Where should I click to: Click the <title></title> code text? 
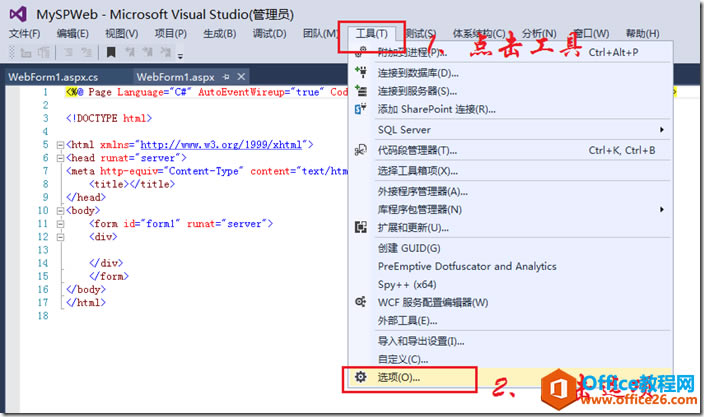pos(132,184)
